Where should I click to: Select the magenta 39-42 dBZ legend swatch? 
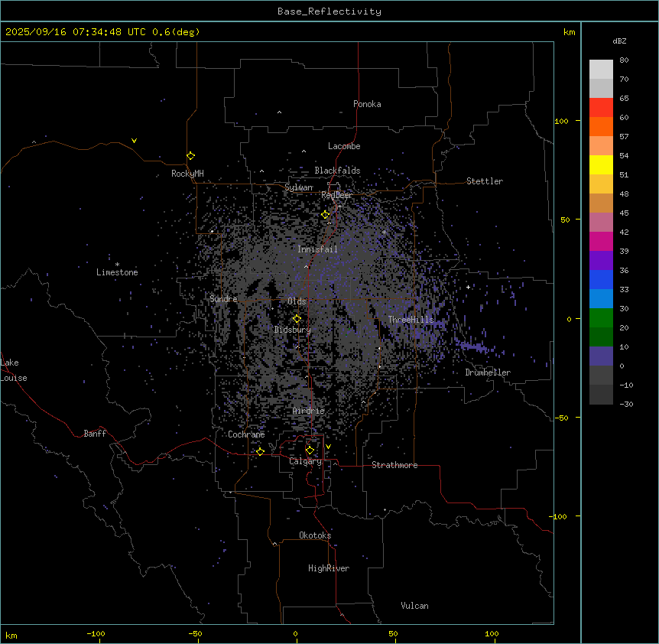point(601,241)
